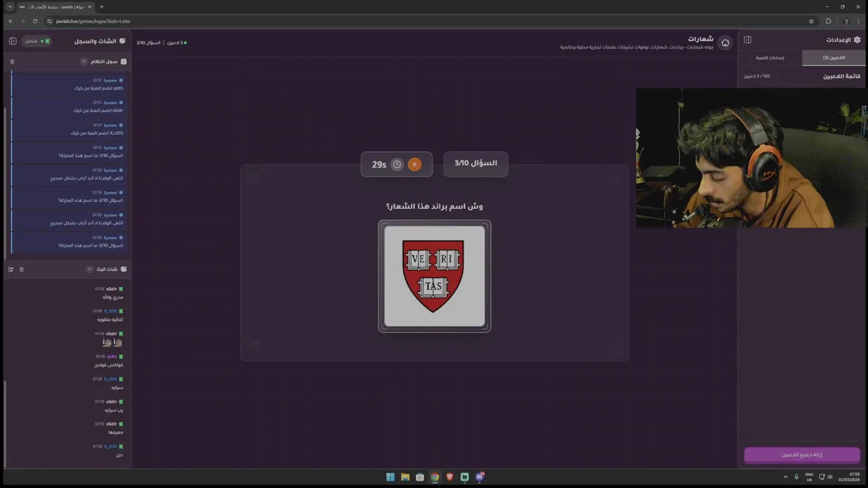Open a new browser tab
This screenshot has height=488, width=868.
(x=102, y=7)
